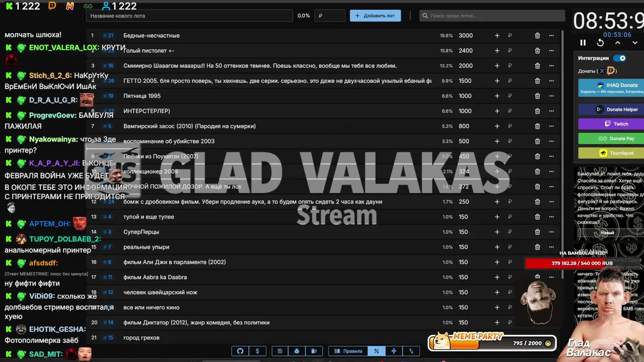Open more options for СуперПерцы lot

click(551, 232)
